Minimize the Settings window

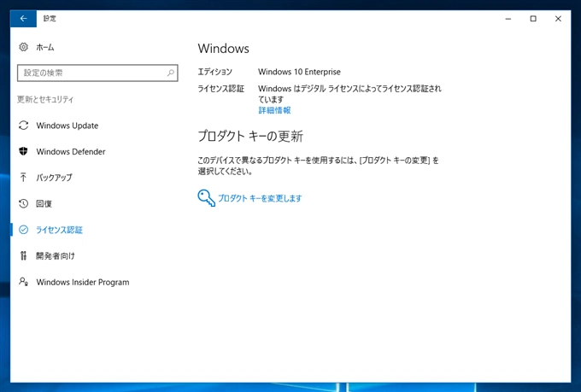(x=508, y=19)
